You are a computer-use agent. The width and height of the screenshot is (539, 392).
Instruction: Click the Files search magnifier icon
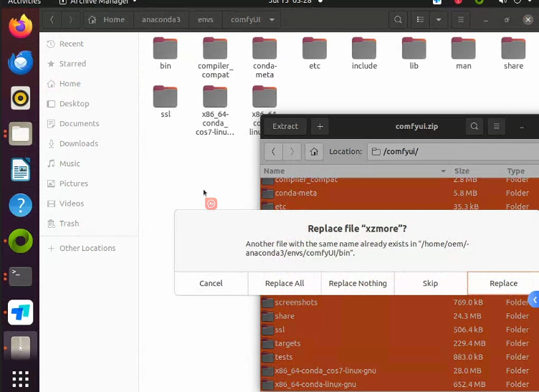pos(398,19)
